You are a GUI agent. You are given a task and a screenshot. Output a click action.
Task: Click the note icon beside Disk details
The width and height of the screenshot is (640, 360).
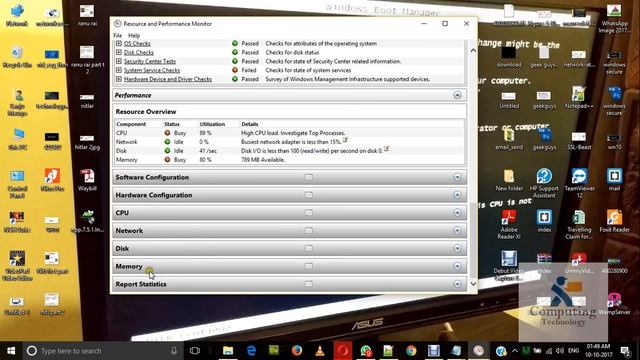(386, 149)
